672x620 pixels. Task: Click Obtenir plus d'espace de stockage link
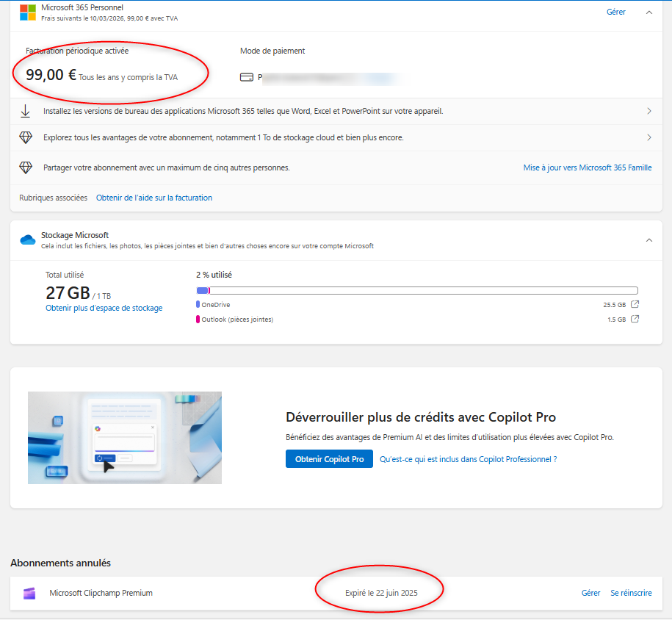click(x=104, y=308)
